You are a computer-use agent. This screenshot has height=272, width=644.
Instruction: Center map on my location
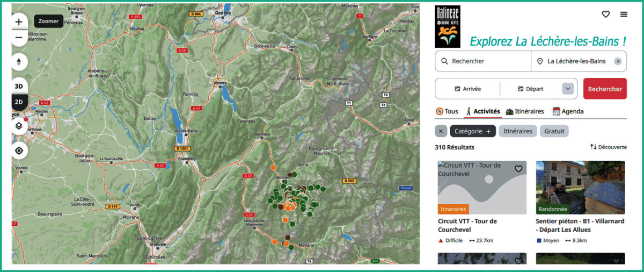pos(19,151)
